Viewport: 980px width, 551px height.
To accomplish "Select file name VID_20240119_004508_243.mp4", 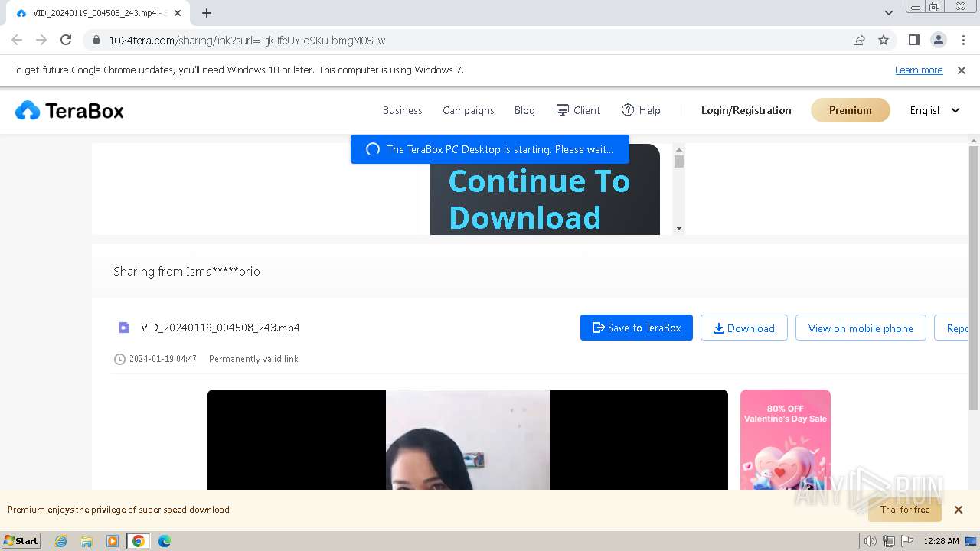I will (x=220, y=328).
